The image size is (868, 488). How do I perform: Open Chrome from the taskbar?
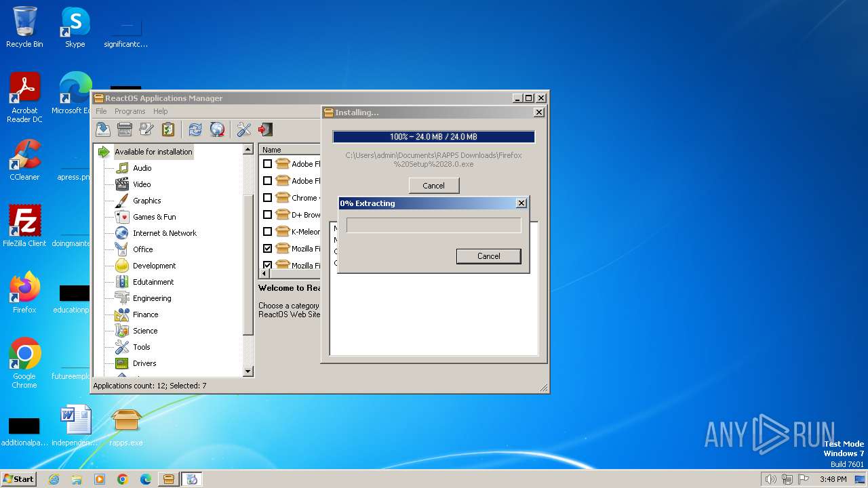coord(123,479)
